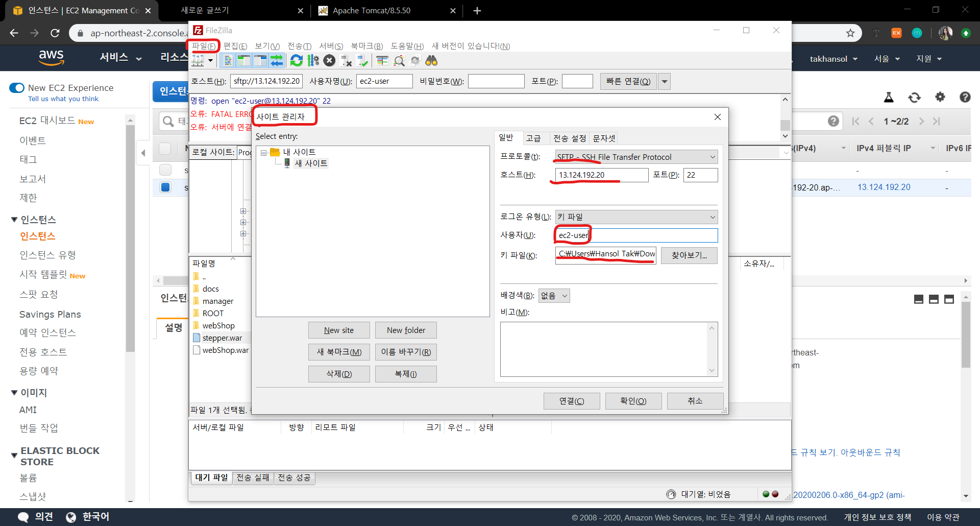Click New folder button
Image resolution: width=980 pixels, height=526 pixels.
tap(406, 330)
